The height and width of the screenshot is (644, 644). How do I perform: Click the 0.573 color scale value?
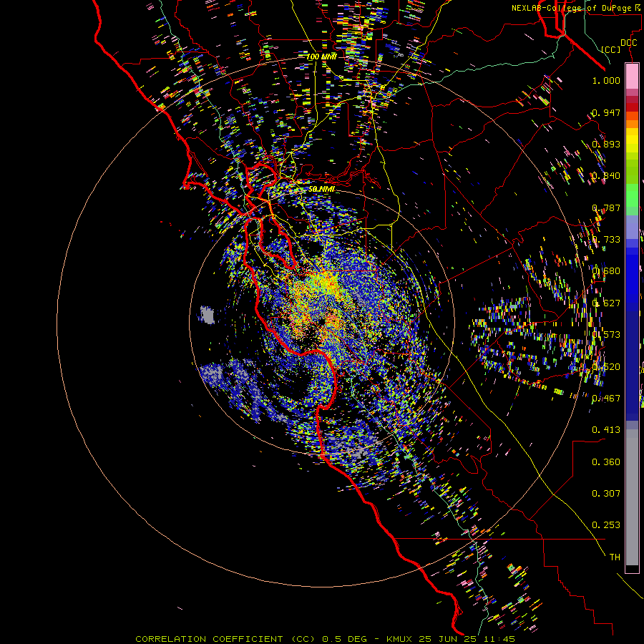coord(606,334)
